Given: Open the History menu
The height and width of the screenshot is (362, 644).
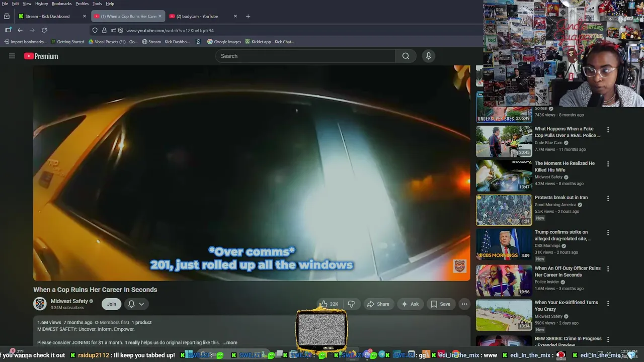Looking at the screenshot, I should (x=42, y=4).
